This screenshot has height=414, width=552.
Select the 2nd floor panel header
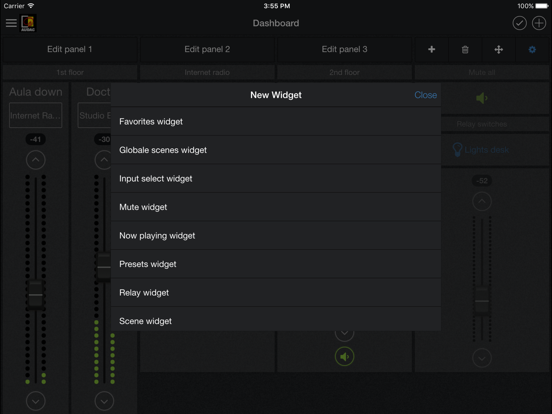[344, 73]
